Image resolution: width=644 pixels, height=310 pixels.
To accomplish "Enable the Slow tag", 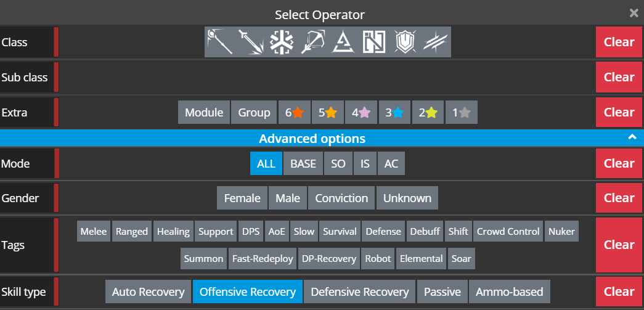I will coord(304,231).
